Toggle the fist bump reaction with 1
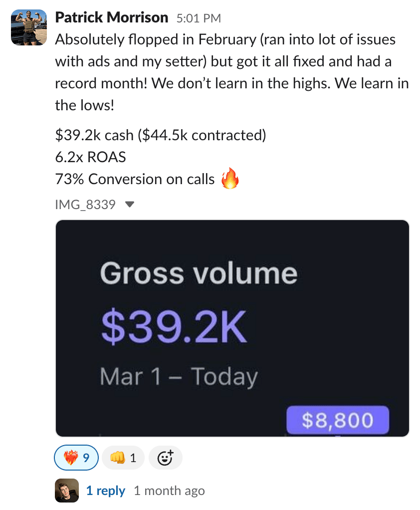This screenshot has height=510, width=420. [123, 457]
